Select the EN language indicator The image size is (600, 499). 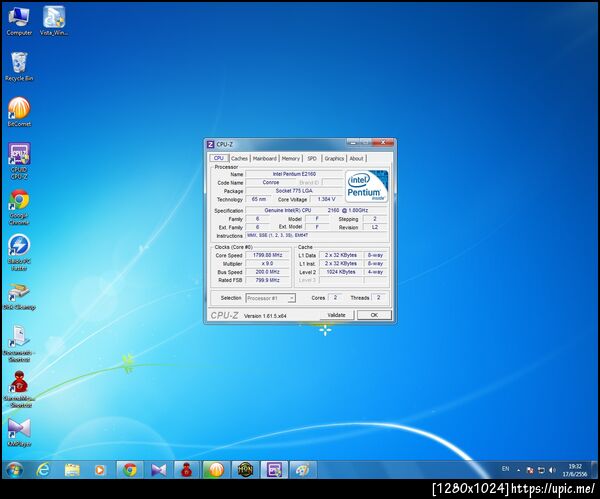[505, 469]
